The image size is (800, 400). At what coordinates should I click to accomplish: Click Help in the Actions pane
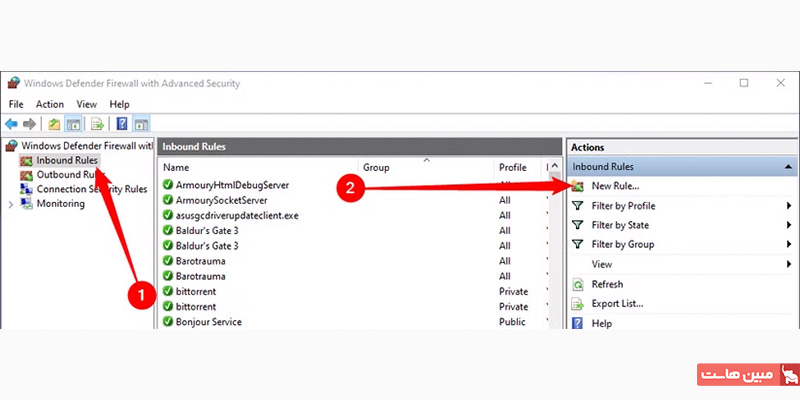click(602, 323)
